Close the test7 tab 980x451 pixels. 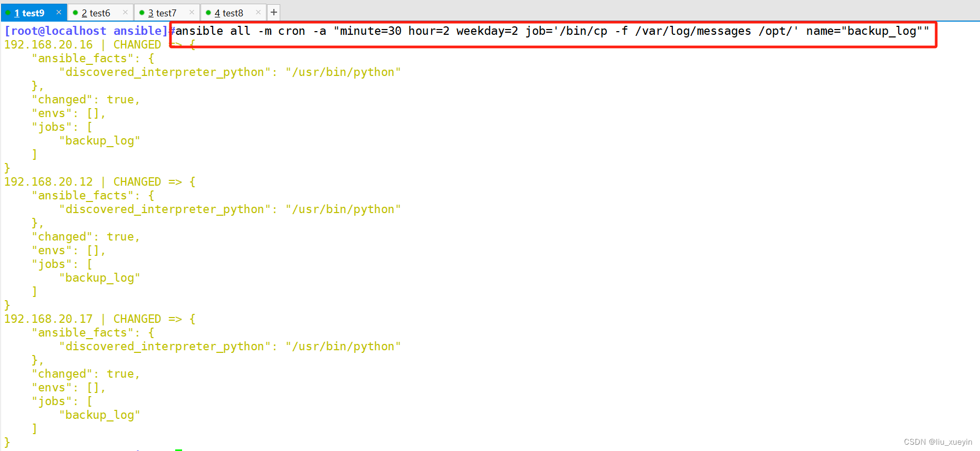coord(192,12)
